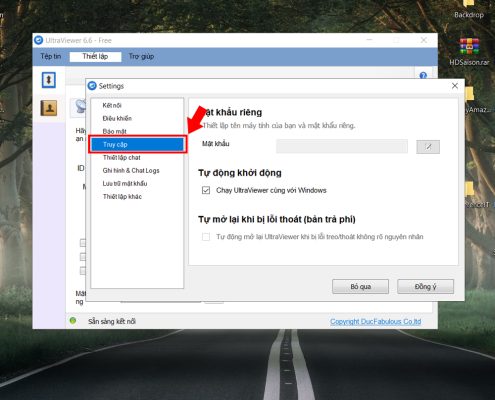Click the UltraViewer logo in main title bar
Screen dimensions: 495x400
(39, 40)
